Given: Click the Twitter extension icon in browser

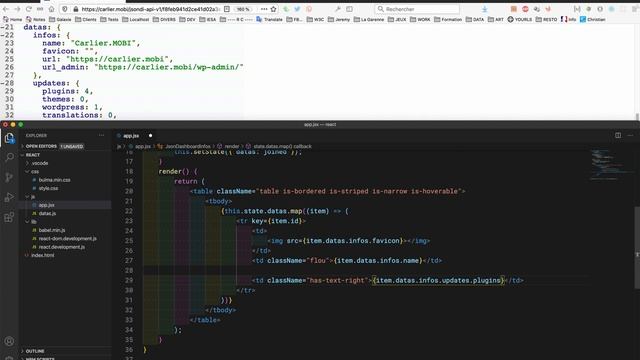Looking at the screenshot, I should (x=297, y=9).
